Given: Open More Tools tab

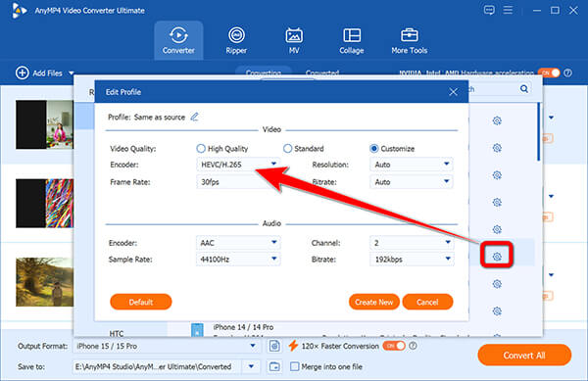Looking at the screenshot, I should pos(409,40).
